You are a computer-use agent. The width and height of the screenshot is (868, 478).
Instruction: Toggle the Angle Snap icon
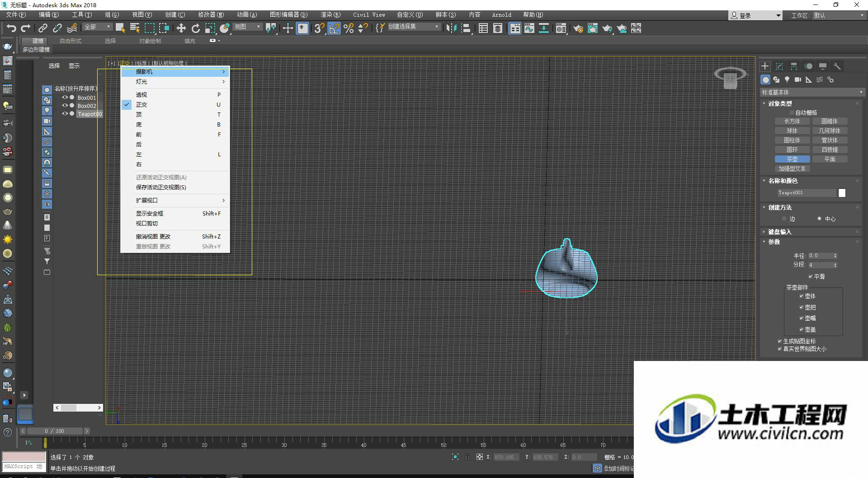[x=334, y=28]
